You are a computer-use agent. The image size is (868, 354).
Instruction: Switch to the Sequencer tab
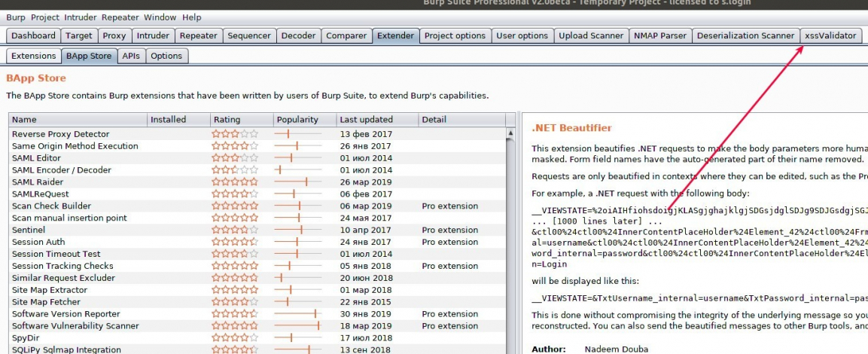click(x=249, y=35)
